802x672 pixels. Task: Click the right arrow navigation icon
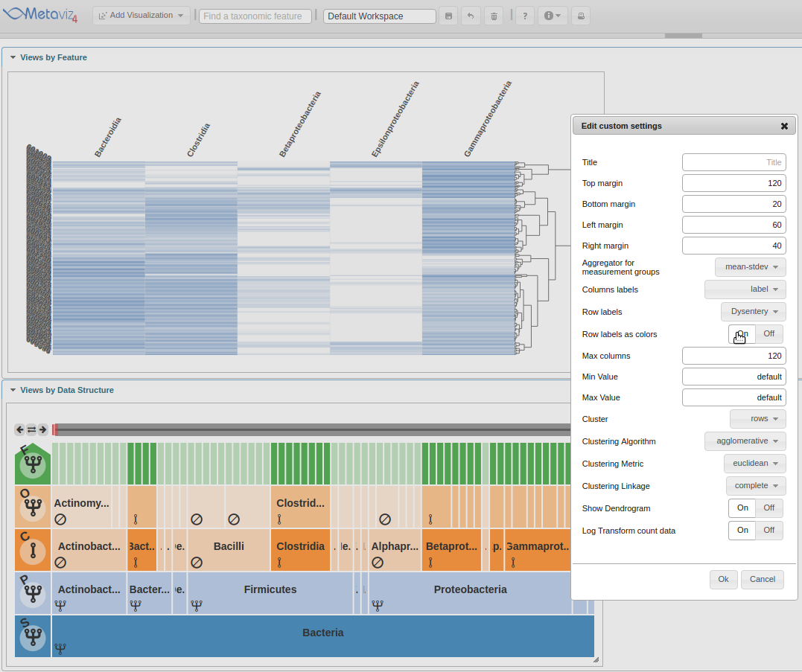[43, 429]
